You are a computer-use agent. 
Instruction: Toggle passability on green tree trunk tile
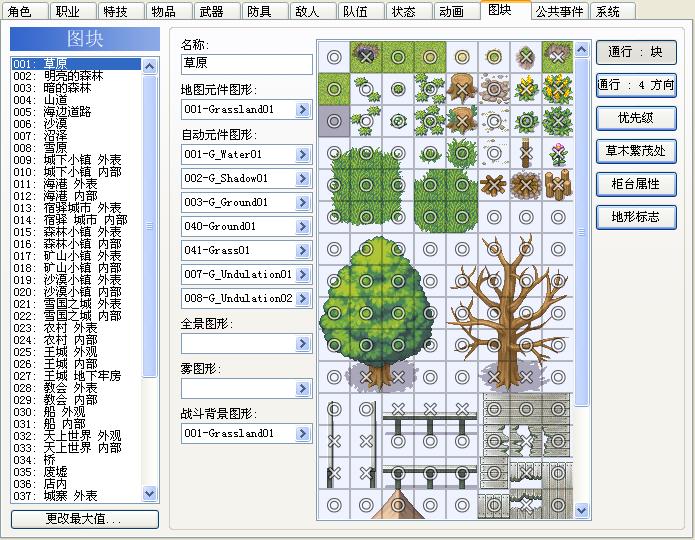366,377
